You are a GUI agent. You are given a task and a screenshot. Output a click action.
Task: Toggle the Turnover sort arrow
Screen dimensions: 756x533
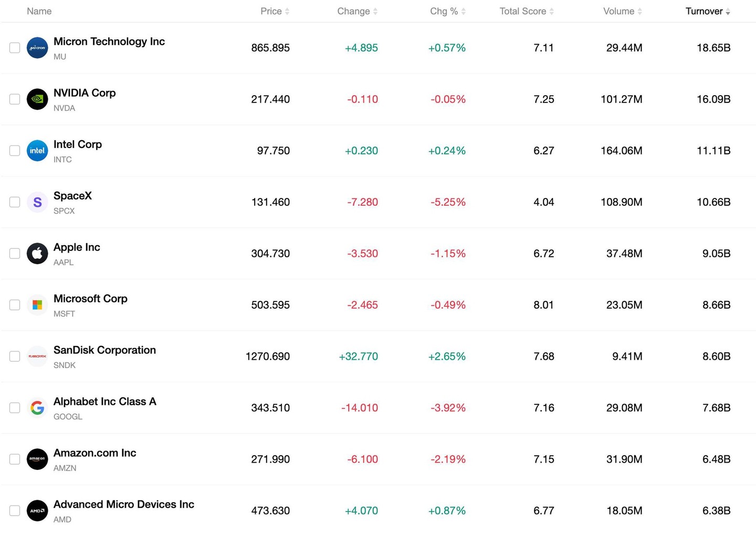(x=728, y=12)
